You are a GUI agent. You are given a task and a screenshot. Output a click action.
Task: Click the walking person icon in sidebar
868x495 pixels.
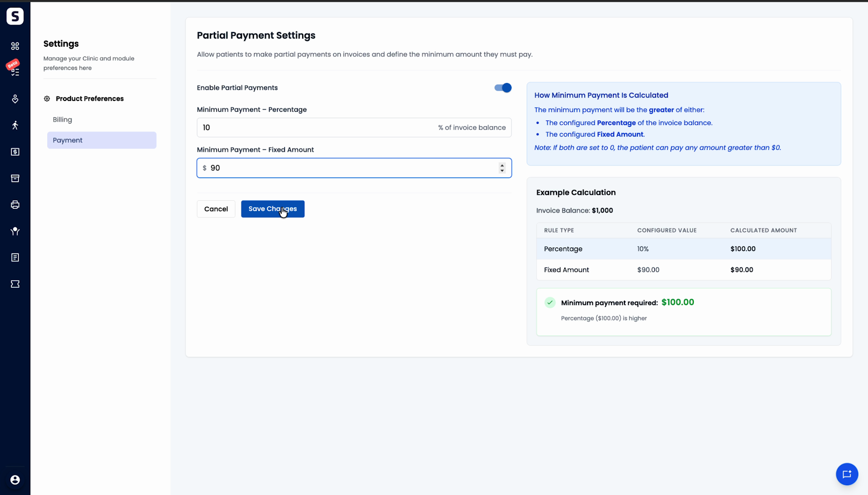pyautogui.click(x=15, y=125)
